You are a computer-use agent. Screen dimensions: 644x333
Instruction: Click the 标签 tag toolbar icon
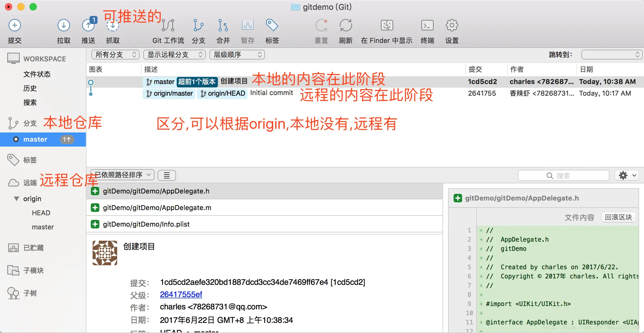(272, 25)
